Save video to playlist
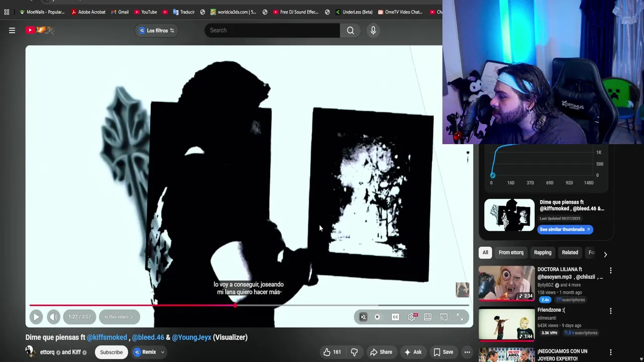644x362 pixels. coord(443,352)
